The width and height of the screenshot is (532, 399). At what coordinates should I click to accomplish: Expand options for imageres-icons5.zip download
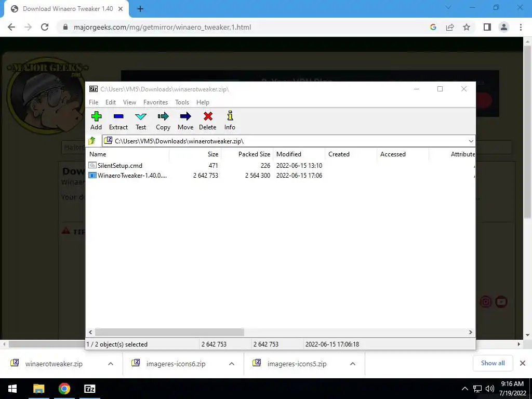[x=353, y=364]
